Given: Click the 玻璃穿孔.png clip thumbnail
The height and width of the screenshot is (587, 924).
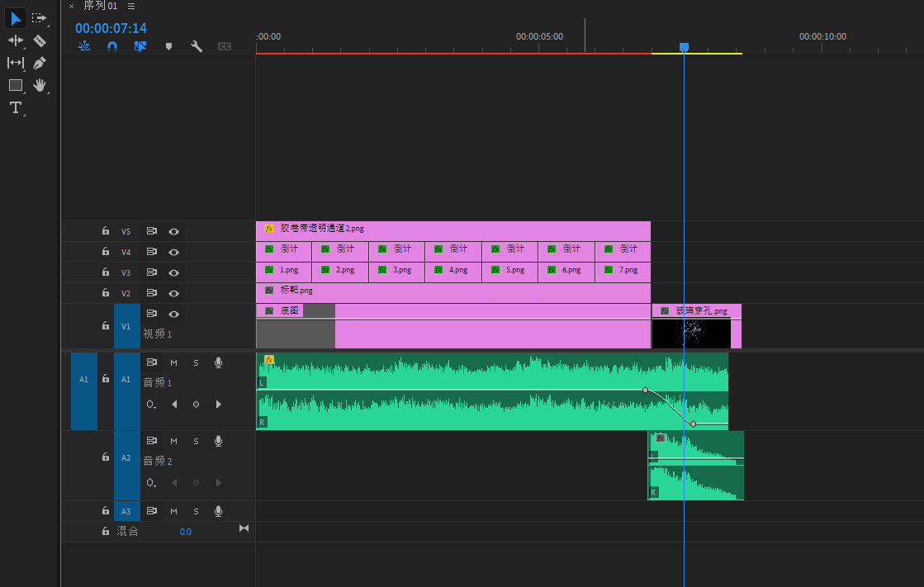Looking at the screenshot, I should [x=690, y=333].
